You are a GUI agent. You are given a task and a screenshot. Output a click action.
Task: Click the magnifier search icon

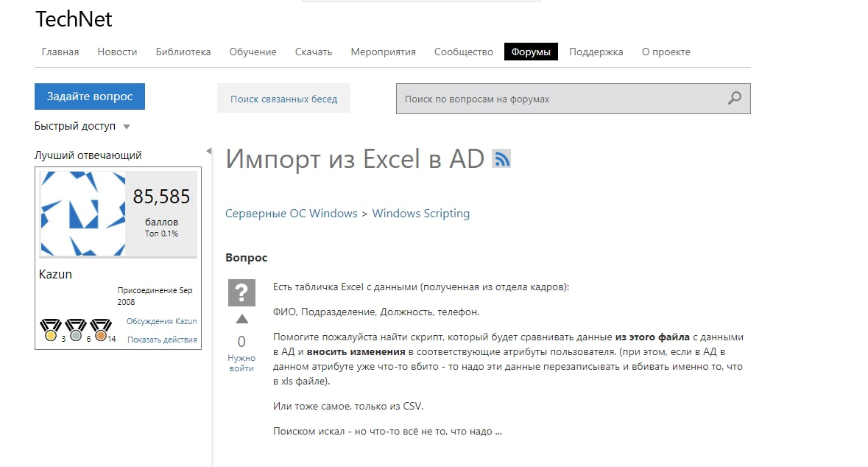(735, 99)
